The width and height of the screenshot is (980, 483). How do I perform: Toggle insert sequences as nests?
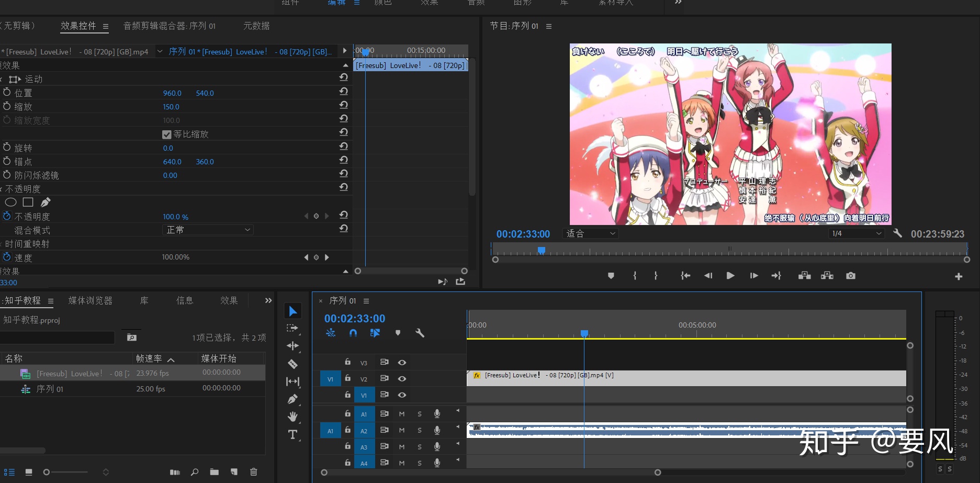point(331,333)
